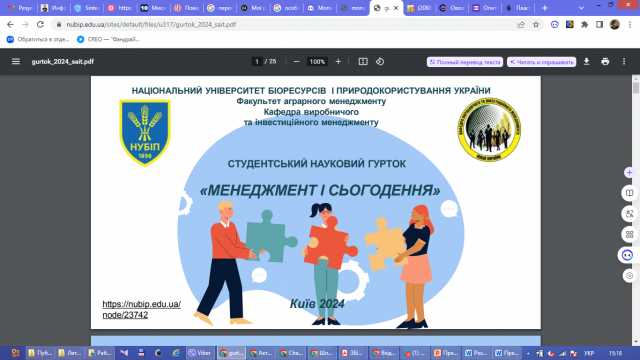Image resolution: width=640 pixels, height=360 pixels.
Task: Bookmark this page with the star icon
Action: (x=536, y=24)
